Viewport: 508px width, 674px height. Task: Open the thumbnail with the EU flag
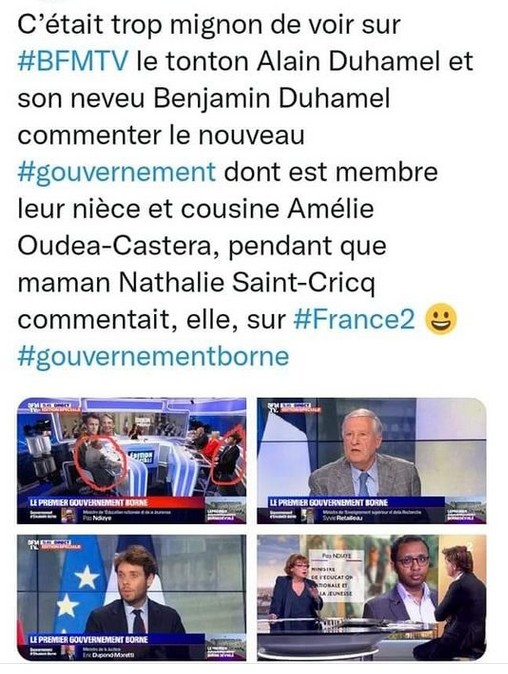(132, 597)
